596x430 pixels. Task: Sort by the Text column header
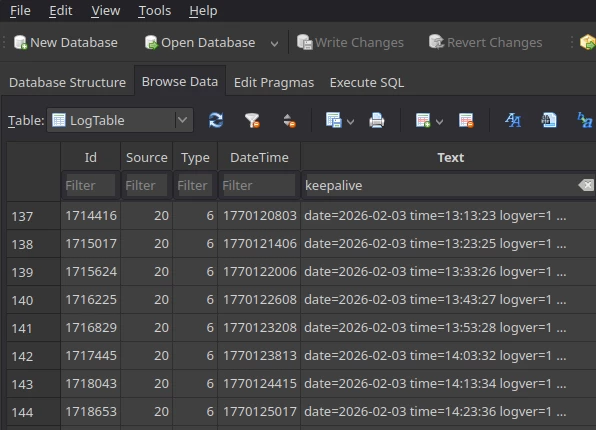click(450, 157)
